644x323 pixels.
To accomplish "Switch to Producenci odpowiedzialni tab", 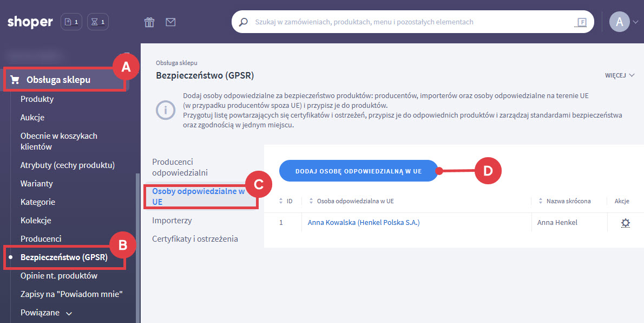I will click(181, 167).
